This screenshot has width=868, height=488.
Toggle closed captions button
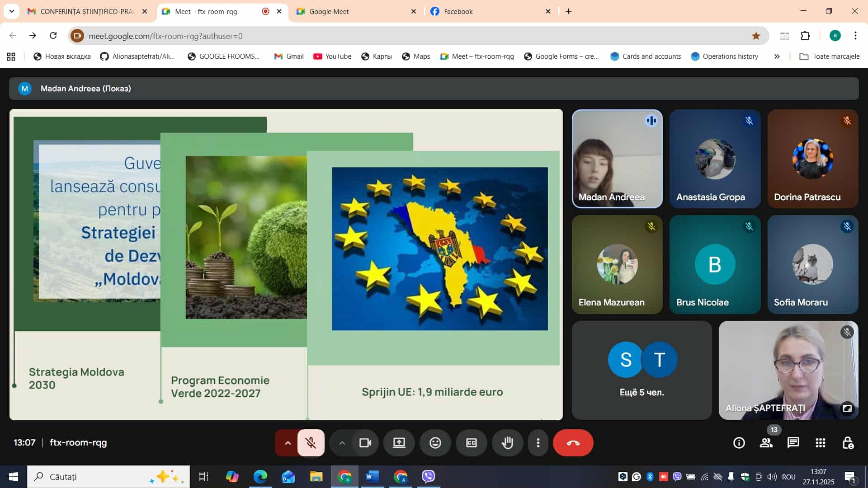pos(471,443)
